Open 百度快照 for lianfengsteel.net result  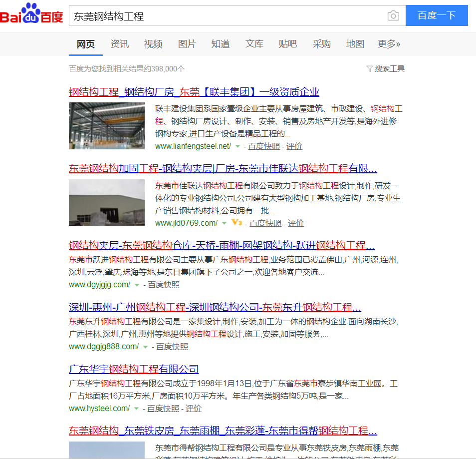[x=264, y=146]
